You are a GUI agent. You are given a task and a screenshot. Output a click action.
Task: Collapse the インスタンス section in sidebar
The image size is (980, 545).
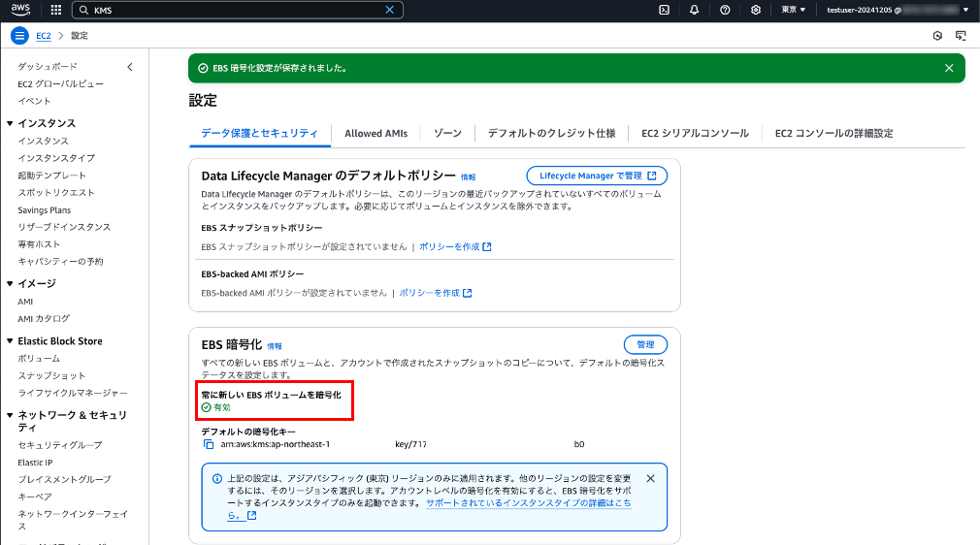[10, 123]
